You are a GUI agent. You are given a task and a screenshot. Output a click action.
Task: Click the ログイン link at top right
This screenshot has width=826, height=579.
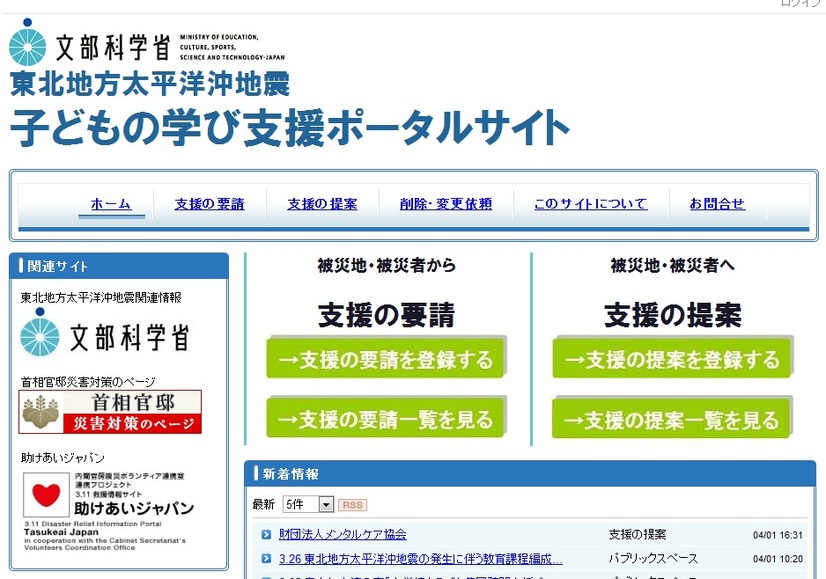coord(803,3)
